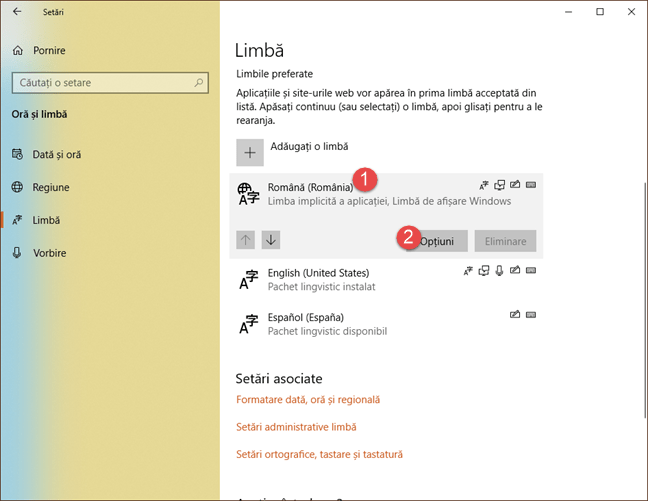Viewport: 648px width, 501px height.
Task: Move Română down with the down arrow
Action: coord(271,240)
